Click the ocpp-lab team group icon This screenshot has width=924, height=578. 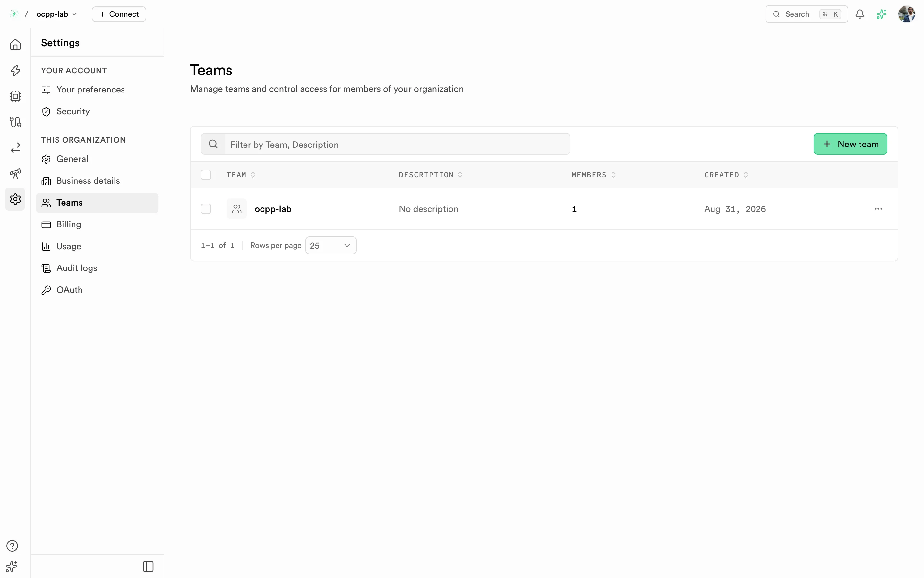click(237, 209)
